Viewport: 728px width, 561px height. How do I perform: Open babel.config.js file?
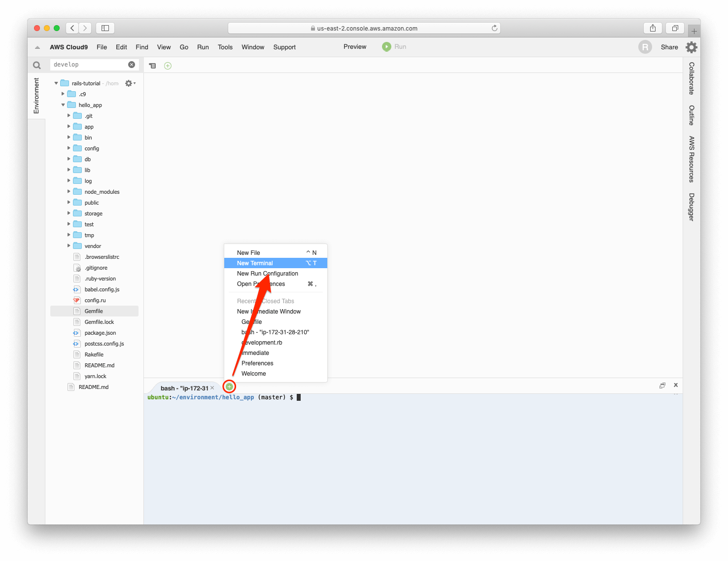coord(102,289)
